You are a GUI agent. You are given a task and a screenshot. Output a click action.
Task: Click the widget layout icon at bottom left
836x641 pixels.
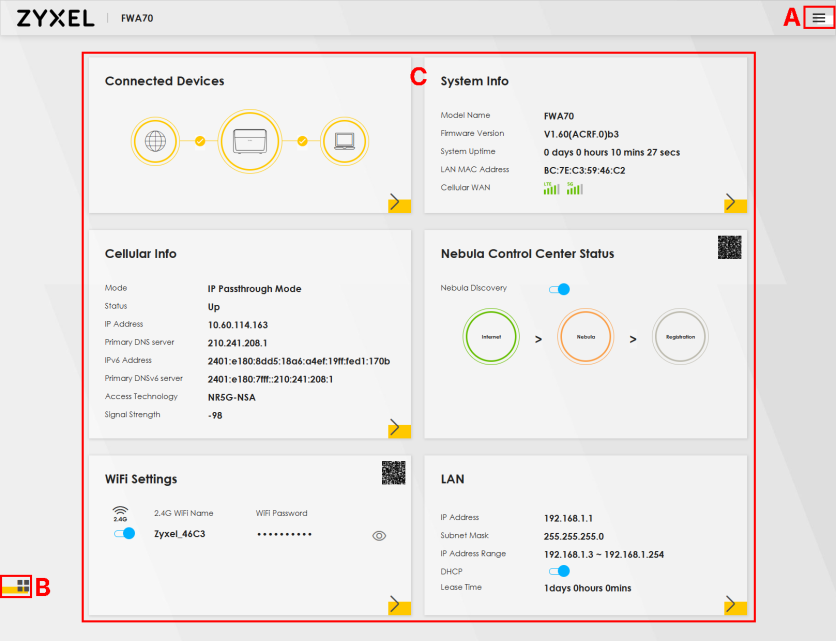coord(23,585)
